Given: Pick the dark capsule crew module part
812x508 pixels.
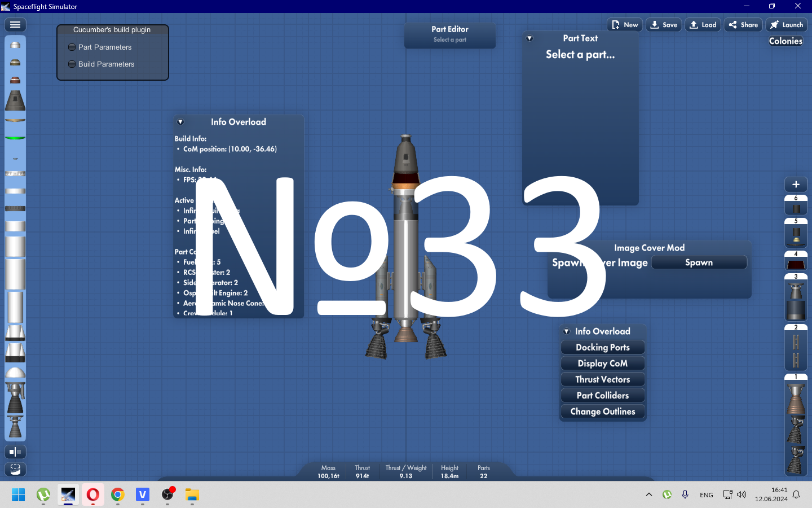Looking at the screenshot, I should [x=15, y=100].
